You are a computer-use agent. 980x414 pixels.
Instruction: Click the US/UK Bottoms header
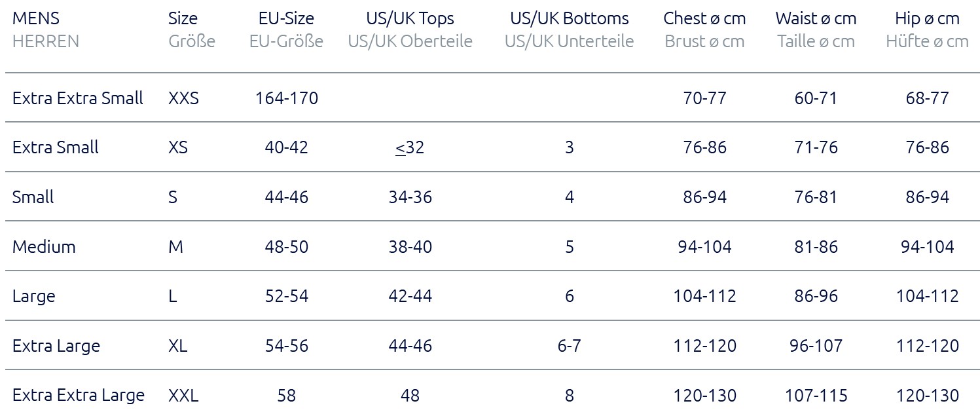tap(569, 19)
